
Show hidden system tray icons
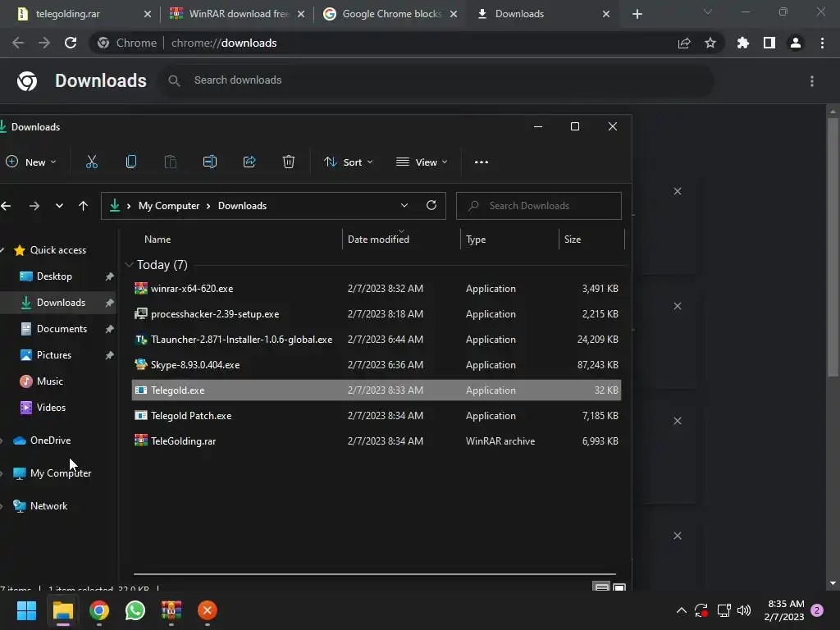[x=682, y=610]
